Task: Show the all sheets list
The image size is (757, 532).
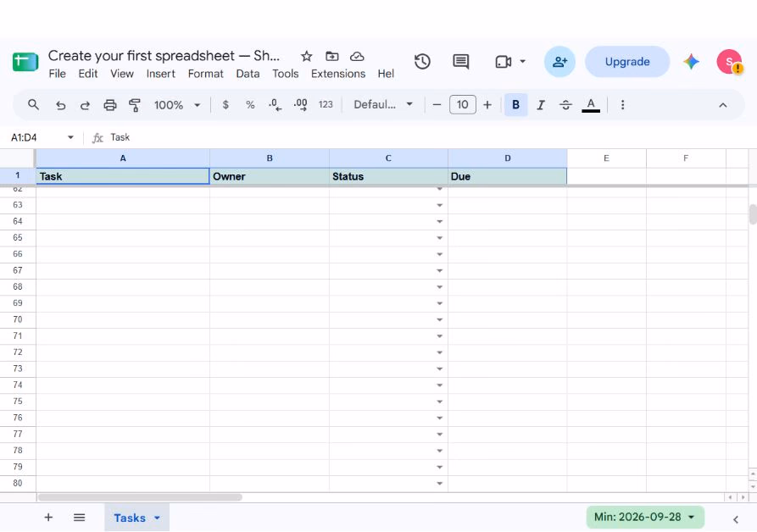Action: coord(79,518)
